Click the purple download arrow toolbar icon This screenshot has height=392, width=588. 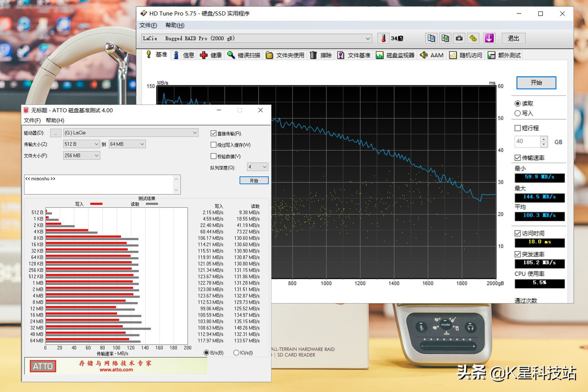point(489,38)
